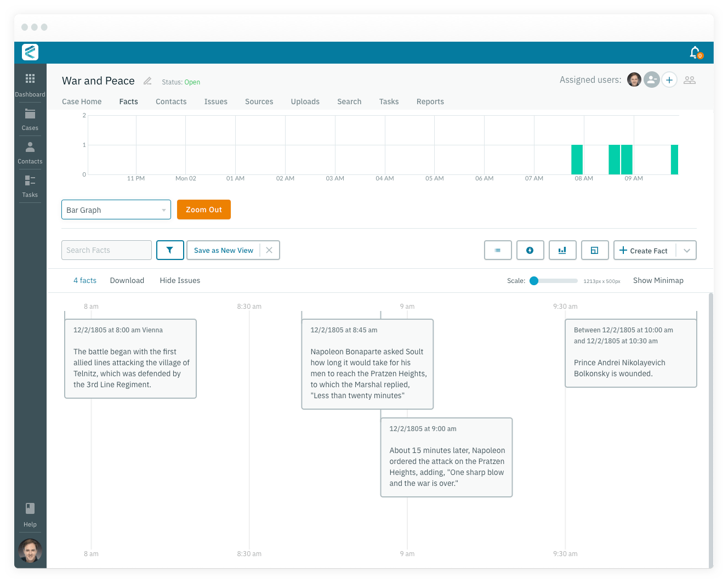Viewport: 728px width, 583px height.
Task: Click the War and Peace case title
Action: click(x=98, y=81)
